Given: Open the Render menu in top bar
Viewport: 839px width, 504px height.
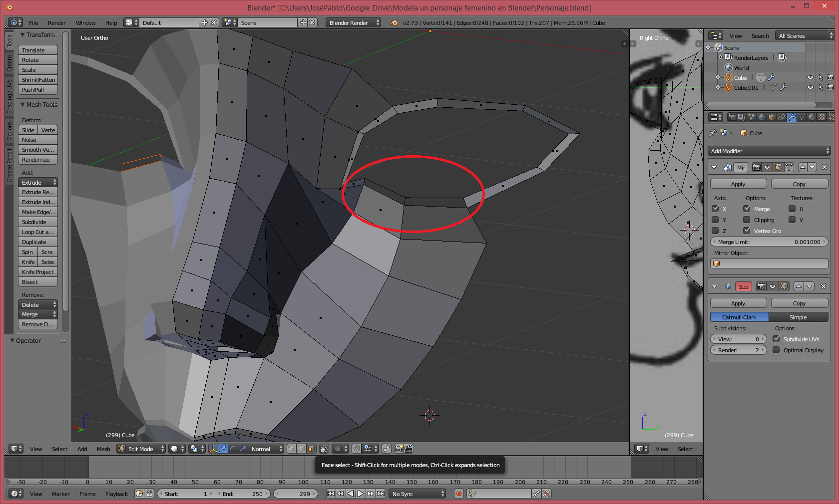Looking at the screenshot, I should point(56,23).
